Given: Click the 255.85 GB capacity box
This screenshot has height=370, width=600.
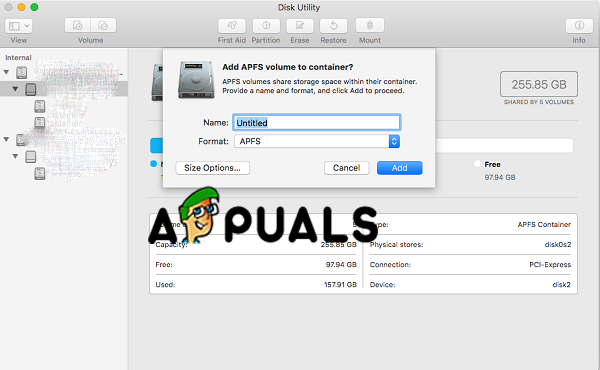Looking at the screenshot, I should (539, 84).
